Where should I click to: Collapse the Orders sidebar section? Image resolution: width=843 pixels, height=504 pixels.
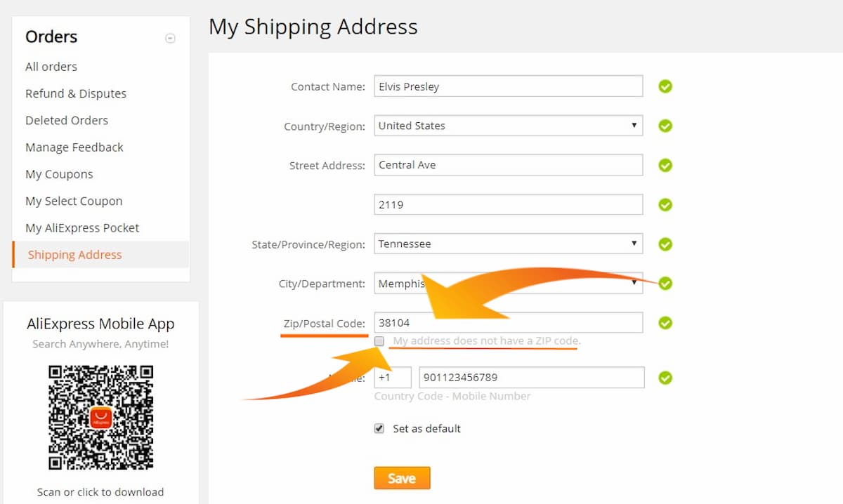pyautogui.click(x=170, y=38)
